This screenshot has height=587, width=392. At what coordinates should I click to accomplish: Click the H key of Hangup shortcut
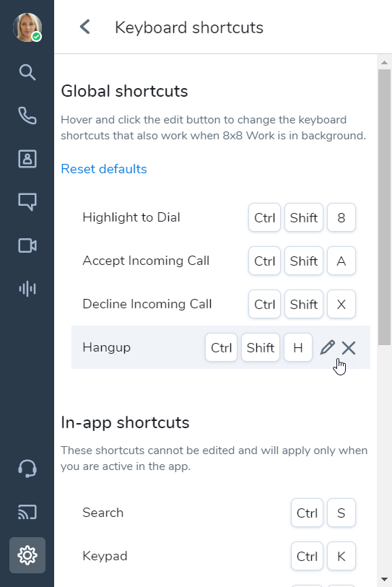[298, 347]
